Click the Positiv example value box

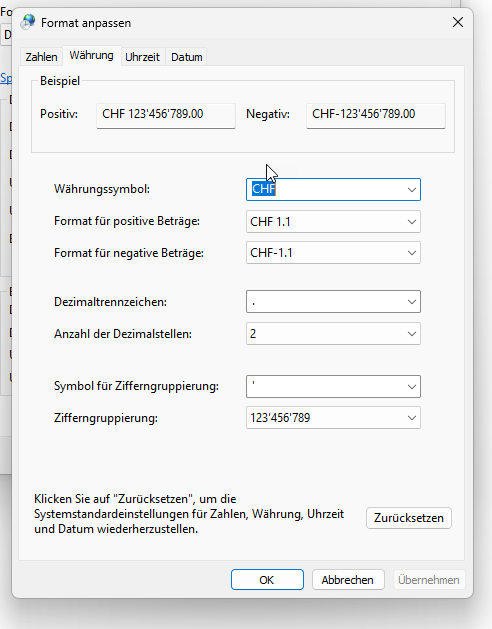pyautogui.click(x=166, y=116)
